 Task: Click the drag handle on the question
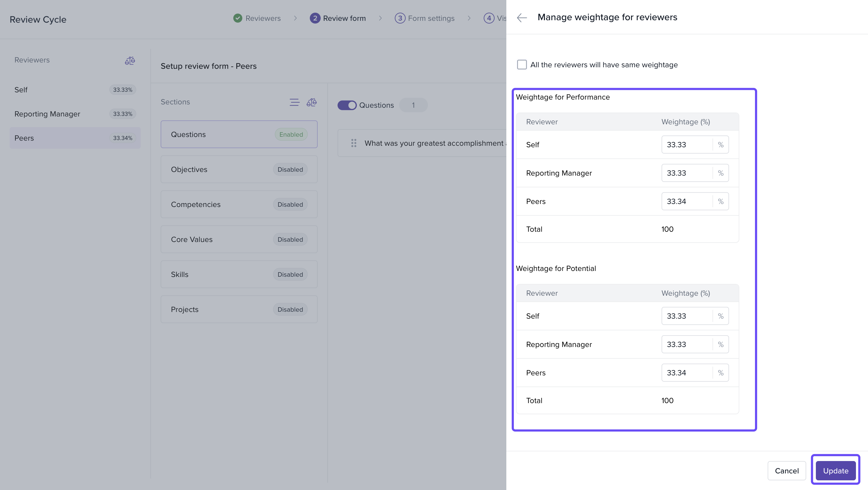pos(354,143)
